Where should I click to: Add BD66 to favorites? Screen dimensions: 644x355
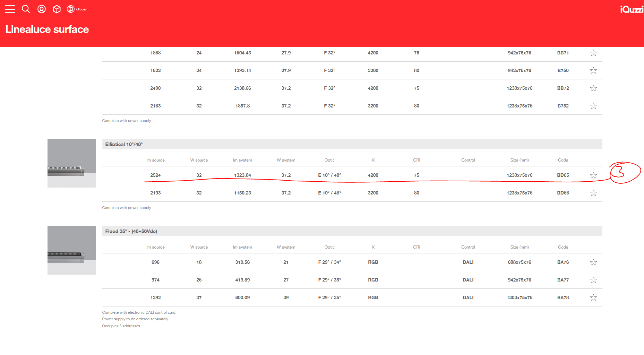click(593, 193)
